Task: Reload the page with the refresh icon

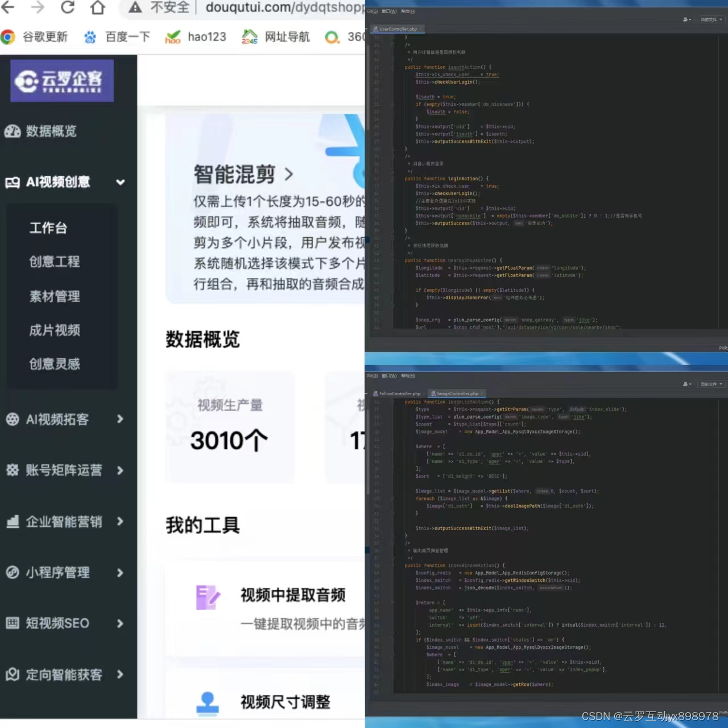Action: (68, 7)
